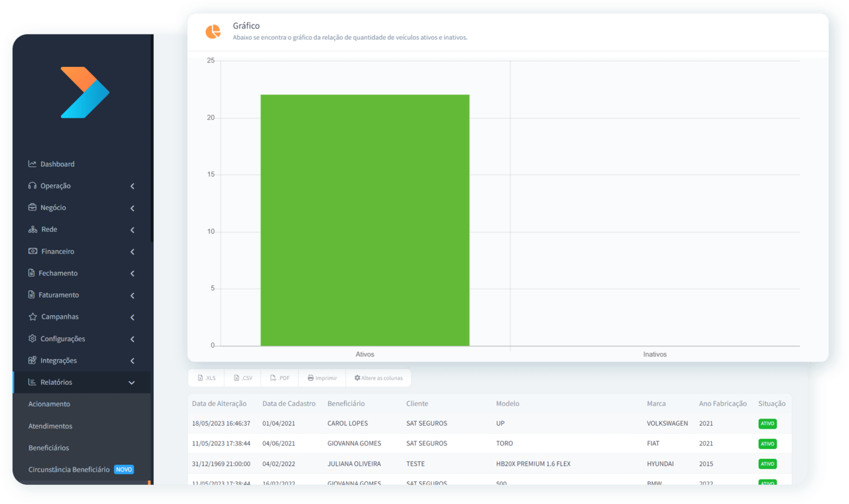Sort by Situação column header
This screenshot has height=504, width=849.
(x=772, y=404)
